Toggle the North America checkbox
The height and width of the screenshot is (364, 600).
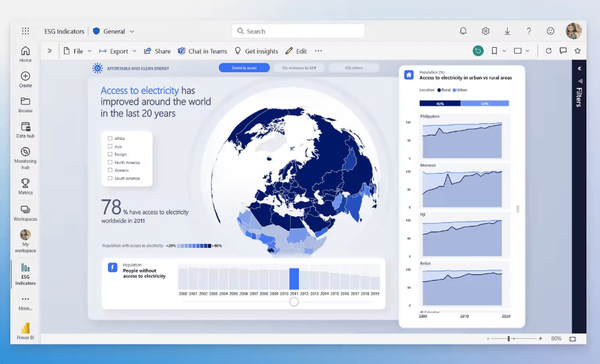pyautogui.click(x=110, y=163)
